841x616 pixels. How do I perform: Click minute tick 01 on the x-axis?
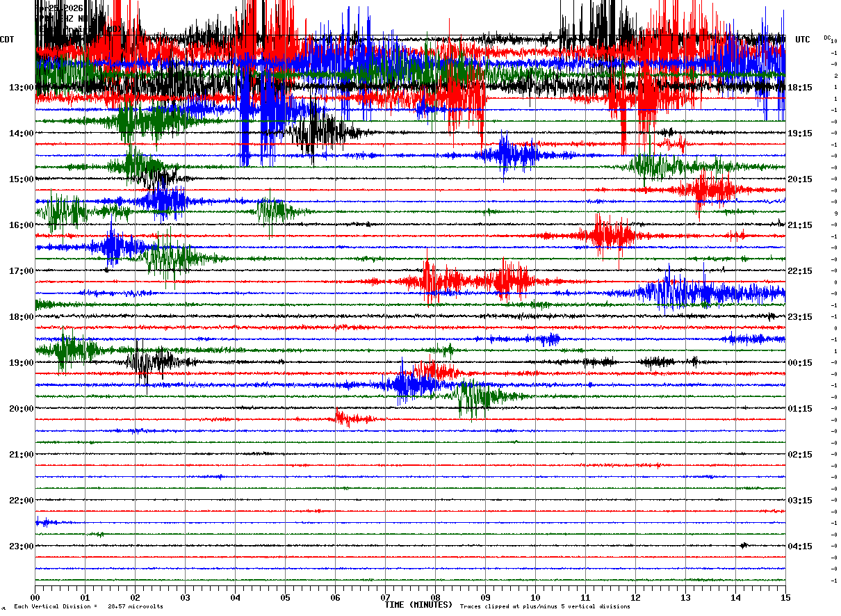coord(85,597)
